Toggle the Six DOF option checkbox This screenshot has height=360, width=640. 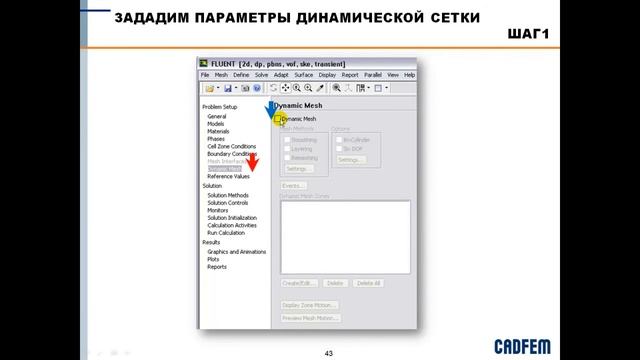pos(339,149)
